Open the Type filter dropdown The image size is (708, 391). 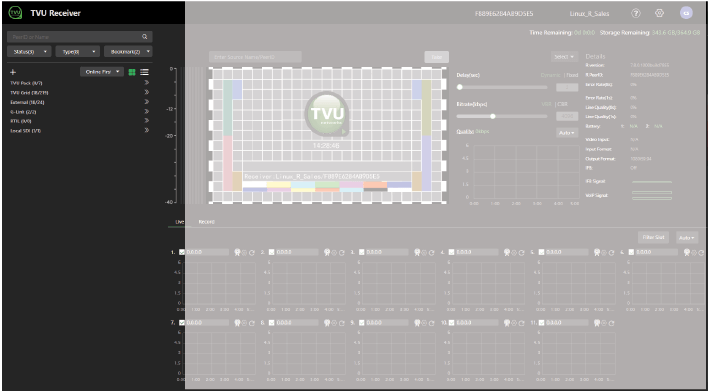[78, 51]
